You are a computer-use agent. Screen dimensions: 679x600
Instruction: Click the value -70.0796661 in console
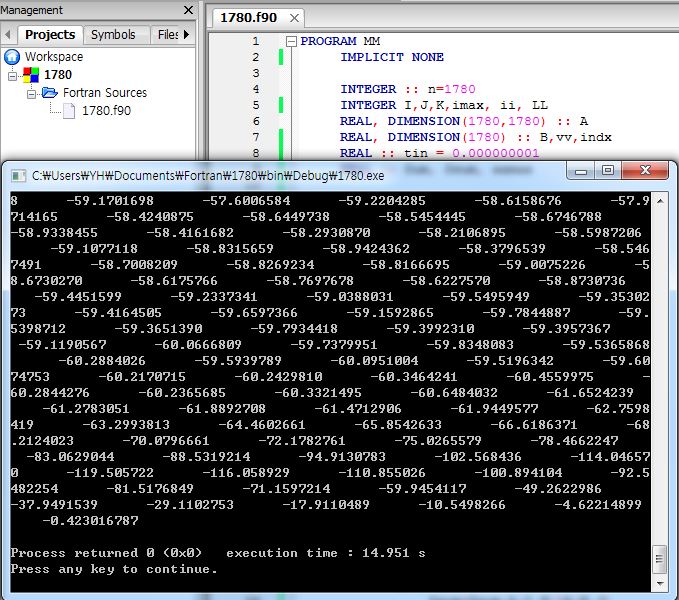click(166, 441)
